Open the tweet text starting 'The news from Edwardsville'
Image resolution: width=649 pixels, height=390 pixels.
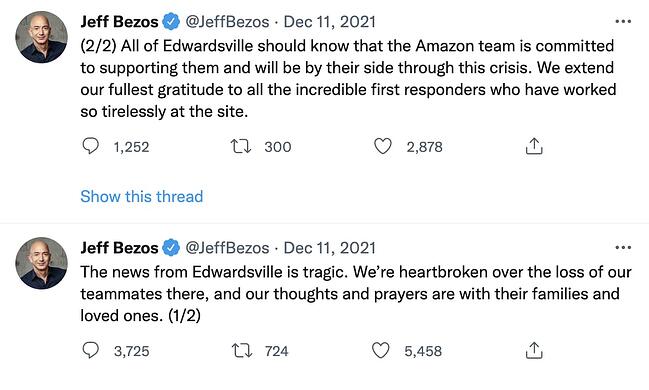tap(356, 294)
